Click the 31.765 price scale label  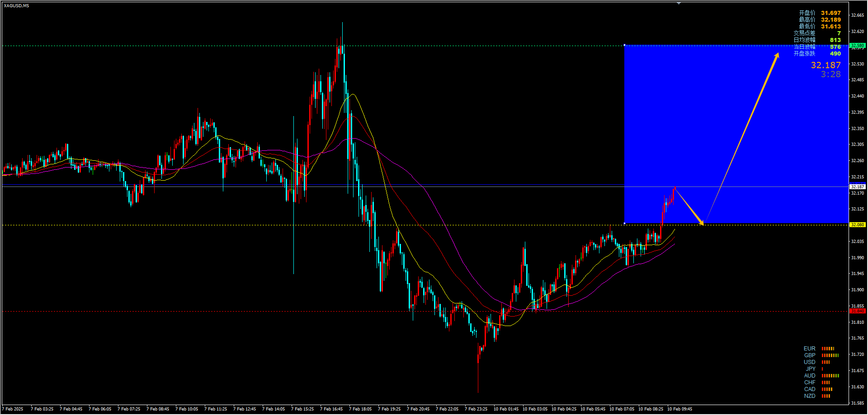pyautogui.click(x=858, y=338)
